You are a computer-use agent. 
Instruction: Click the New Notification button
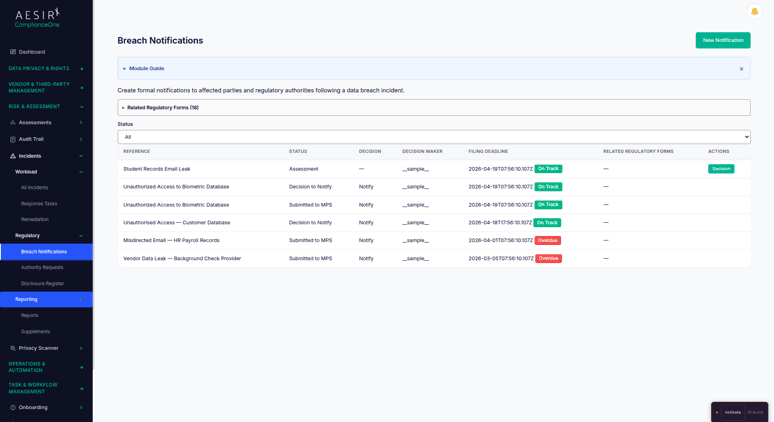coord(723,40)
